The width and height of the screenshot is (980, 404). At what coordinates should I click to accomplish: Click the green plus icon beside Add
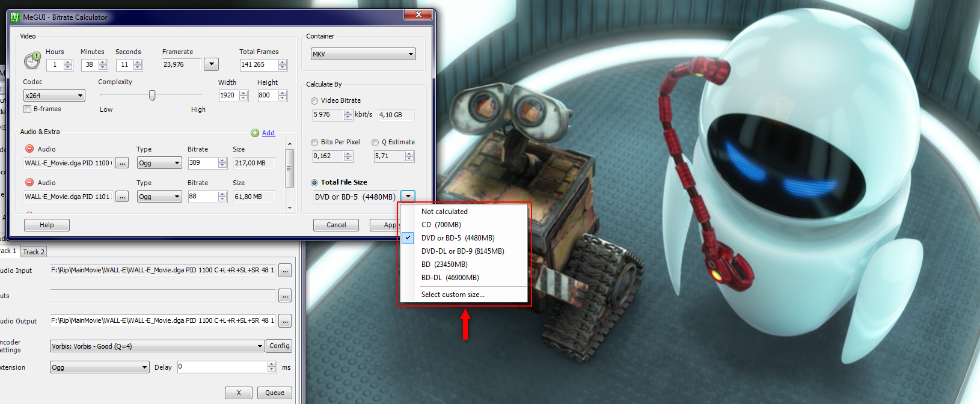pyautogui.click(x=255, y=133)
